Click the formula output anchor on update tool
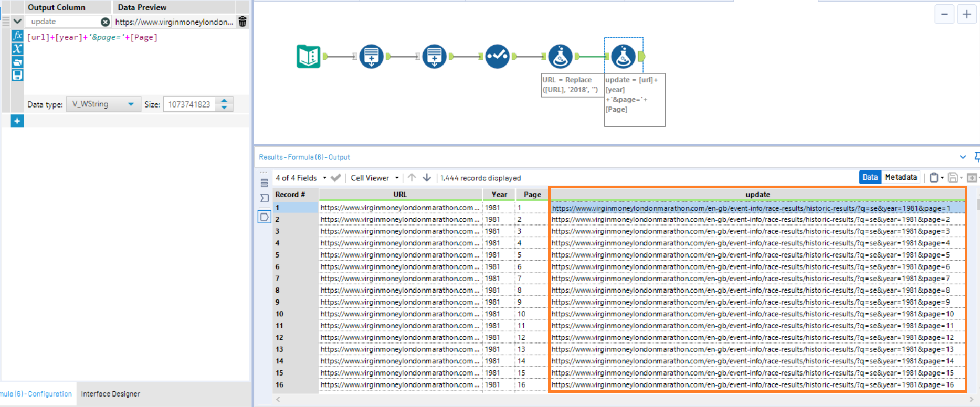Image resolution: width=980 pixels, height=407 pixels. (x=641, y=56)
